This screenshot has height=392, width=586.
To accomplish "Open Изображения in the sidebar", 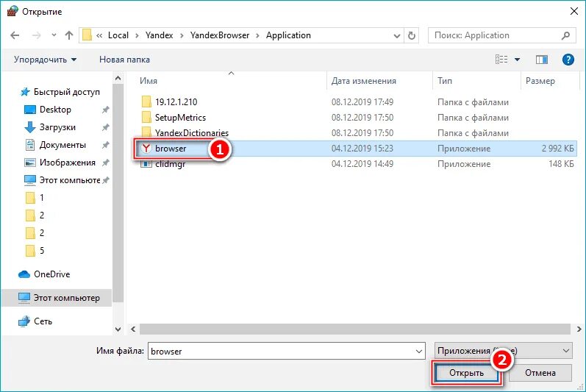I will pyautogui.click(x=67, y=163).
